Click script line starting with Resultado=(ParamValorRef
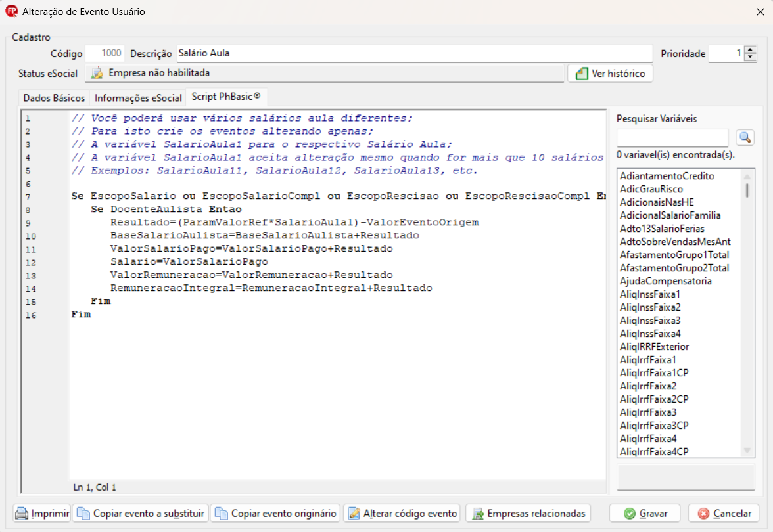The image size is (773, 532). 294,222
